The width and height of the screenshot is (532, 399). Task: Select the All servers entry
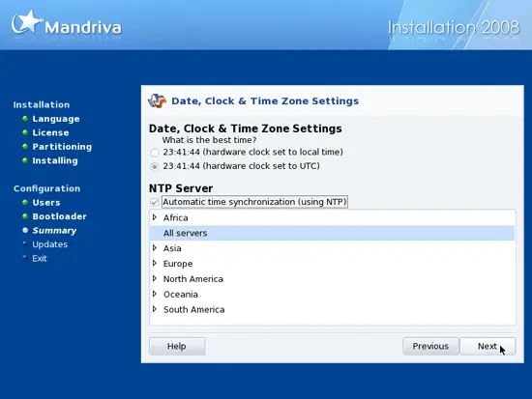(x=332, y=233)
